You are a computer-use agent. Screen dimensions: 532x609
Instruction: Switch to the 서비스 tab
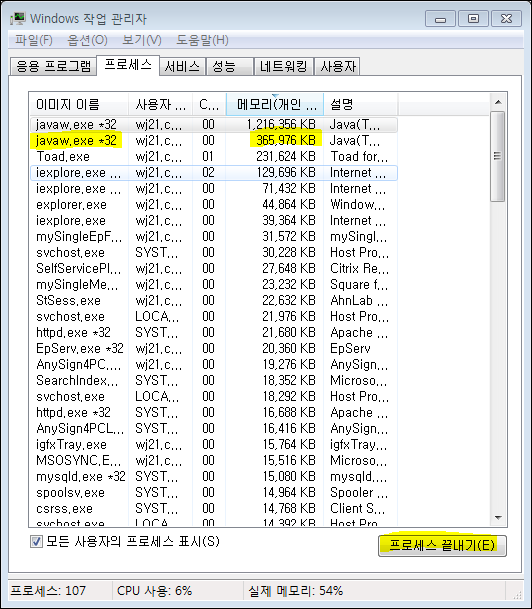(x=182, y=66)
